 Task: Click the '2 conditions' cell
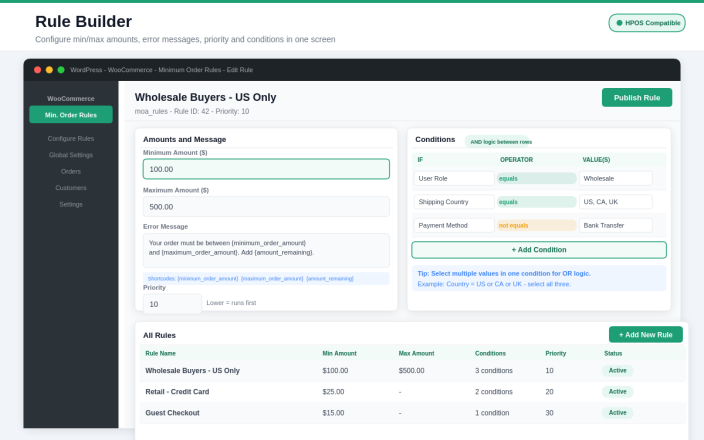click(x=493, y=392)
